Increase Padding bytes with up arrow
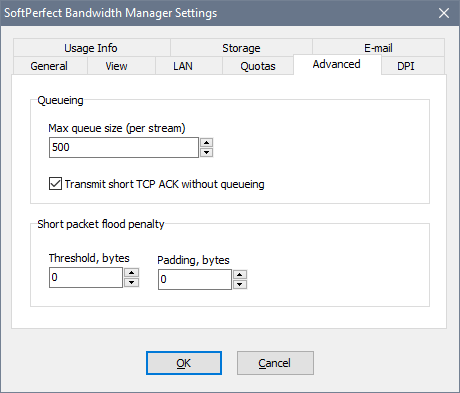 [240, 275]
